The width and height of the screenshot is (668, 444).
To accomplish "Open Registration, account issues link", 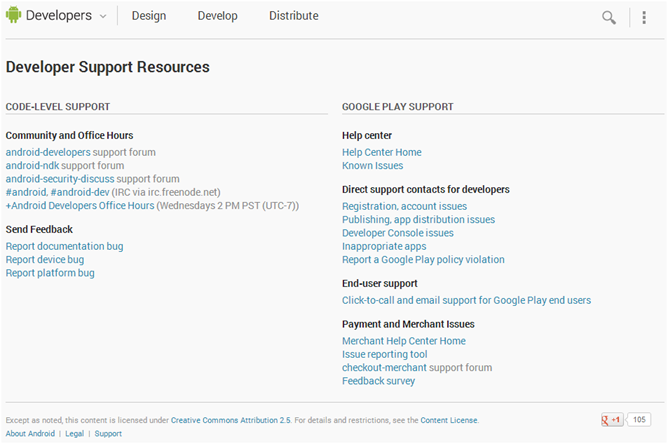I will pos(404,206).
